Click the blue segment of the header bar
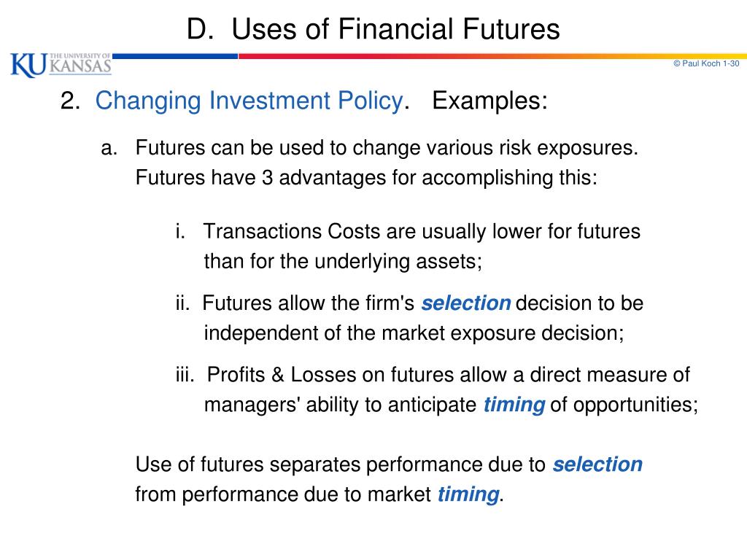 [175, 56]
